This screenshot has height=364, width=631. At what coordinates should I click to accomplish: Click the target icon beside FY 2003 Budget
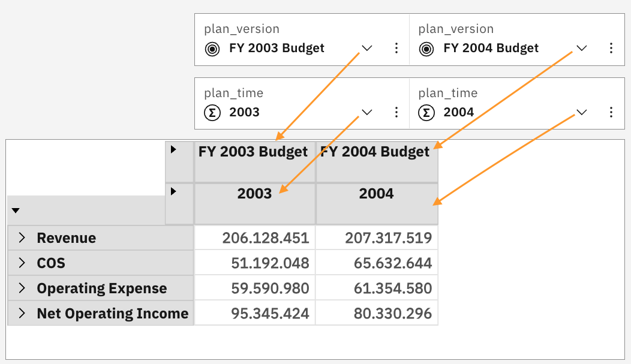click(212, 49)
